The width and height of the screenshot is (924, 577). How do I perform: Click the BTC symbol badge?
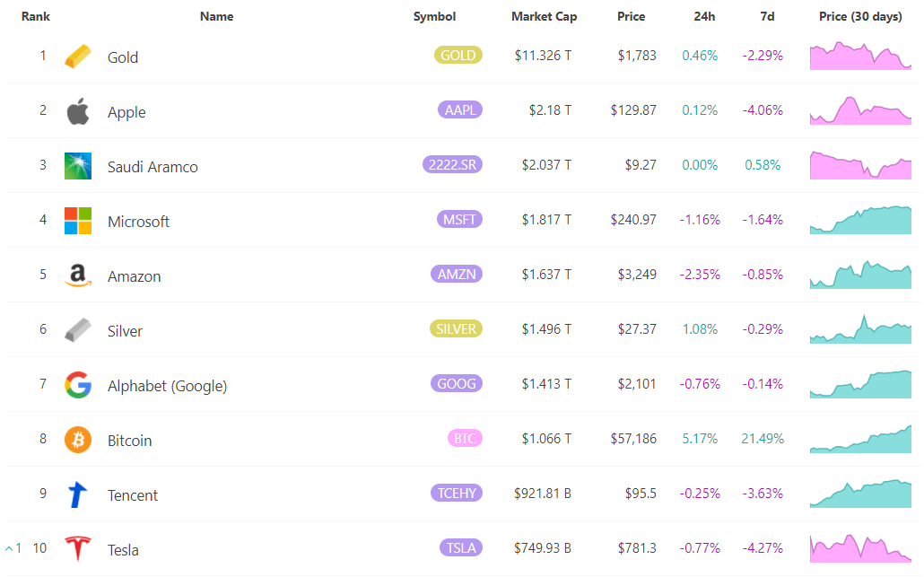click(465, 439)
